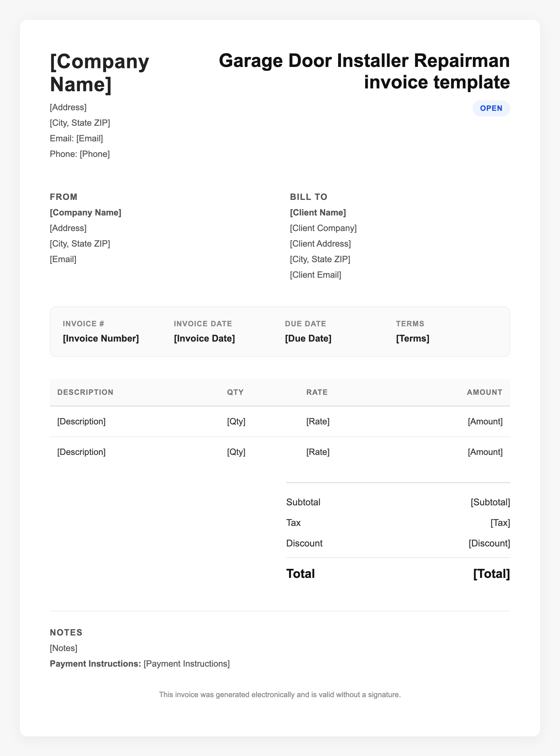This screenshot has height=756, width=560.
Task: Select the Subtotal value placeholder
Action: [490, 502]
